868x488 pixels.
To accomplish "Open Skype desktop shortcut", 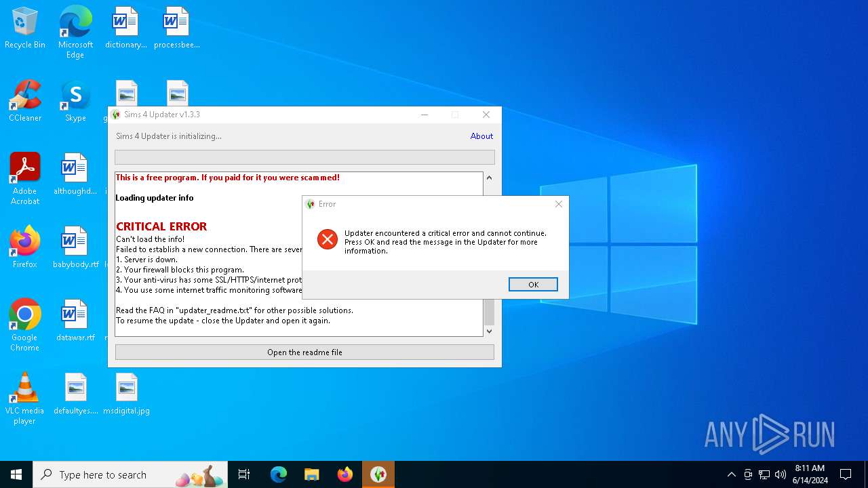I will coord(75,102).
